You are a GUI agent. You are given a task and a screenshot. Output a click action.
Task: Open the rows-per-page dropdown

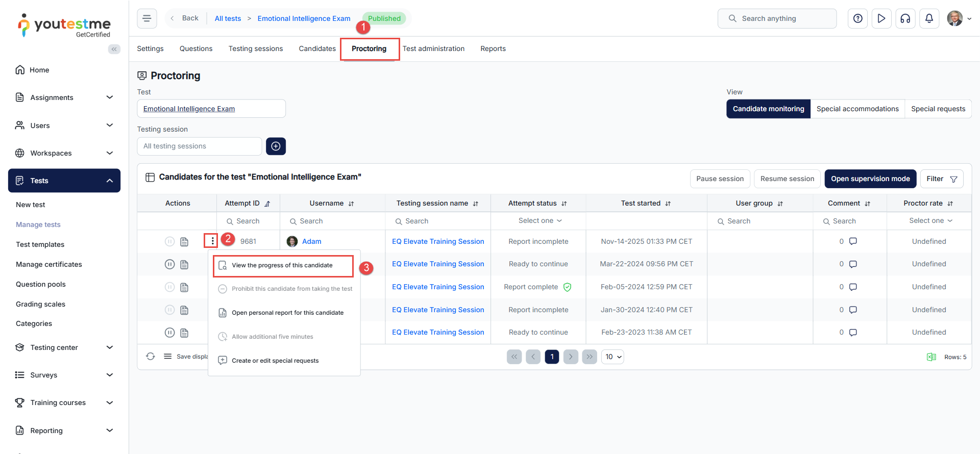coord(613,357)
